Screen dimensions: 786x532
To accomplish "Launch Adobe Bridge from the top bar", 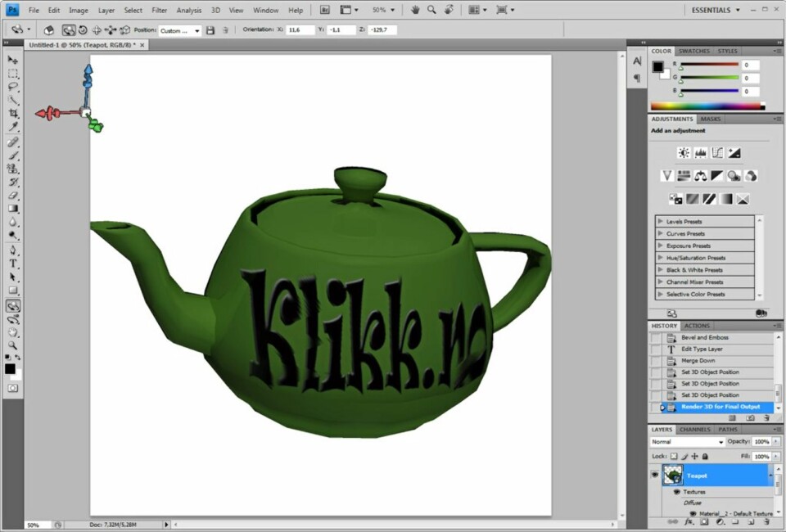I will pos(325,10).
